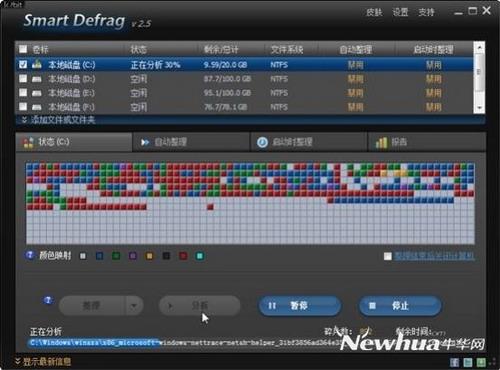Open the defrag button dropdown arrow

(134, 305)
